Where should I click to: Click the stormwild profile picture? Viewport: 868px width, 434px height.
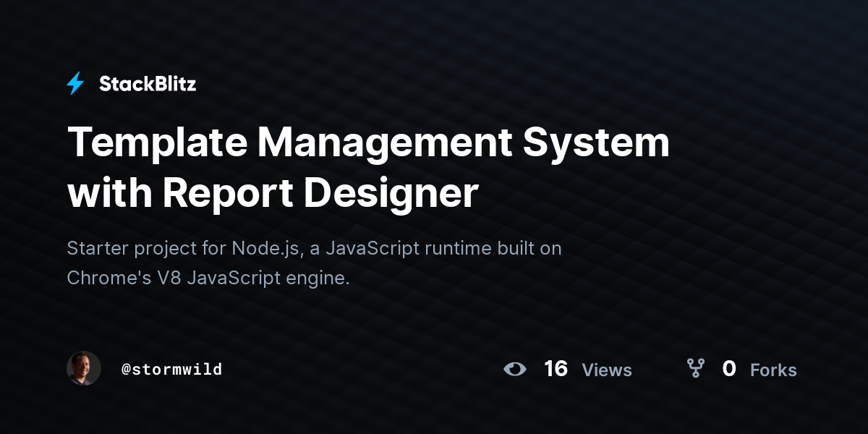(x=84, y=369)
